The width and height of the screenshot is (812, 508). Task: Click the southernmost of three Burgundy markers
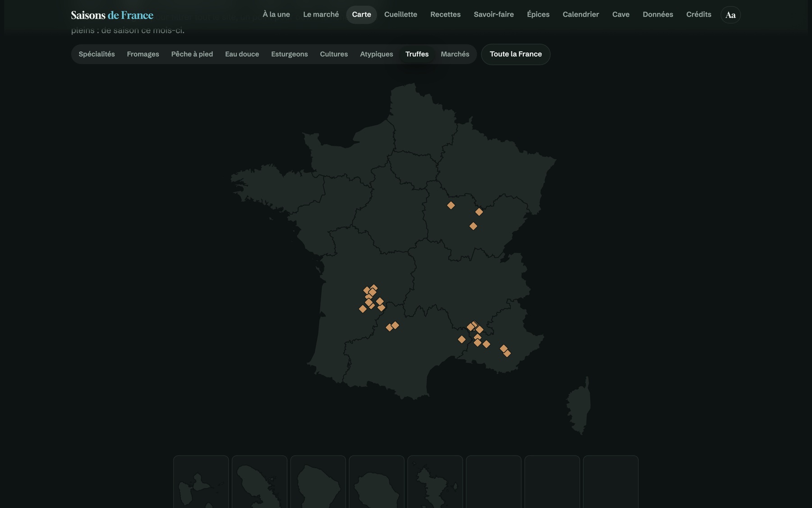[x=473, y=226]
